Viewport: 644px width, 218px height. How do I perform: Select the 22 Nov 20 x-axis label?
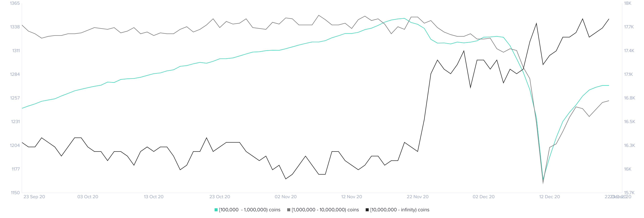tap(417, 197)
